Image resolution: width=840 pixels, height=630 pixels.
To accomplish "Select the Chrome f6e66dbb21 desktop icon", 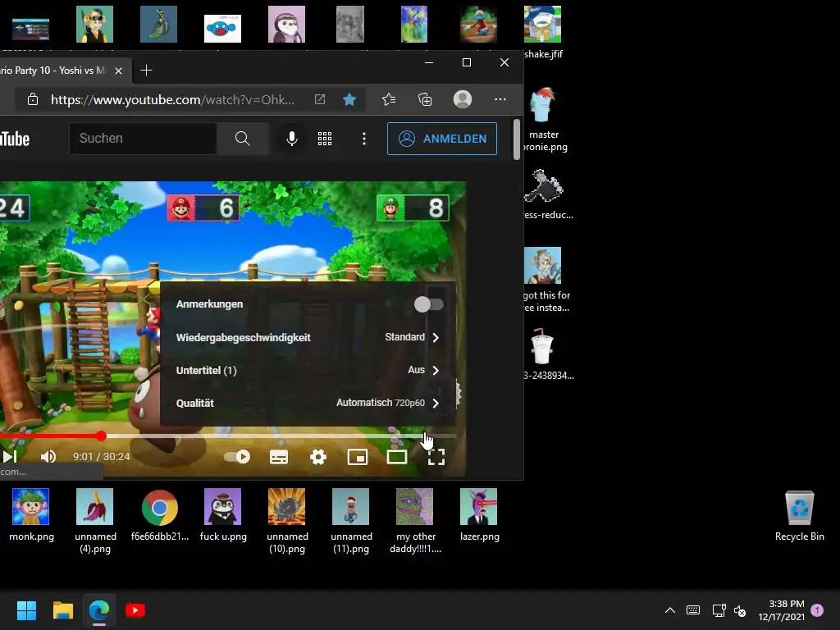I will pyautogui.click(x=160, y=515).
